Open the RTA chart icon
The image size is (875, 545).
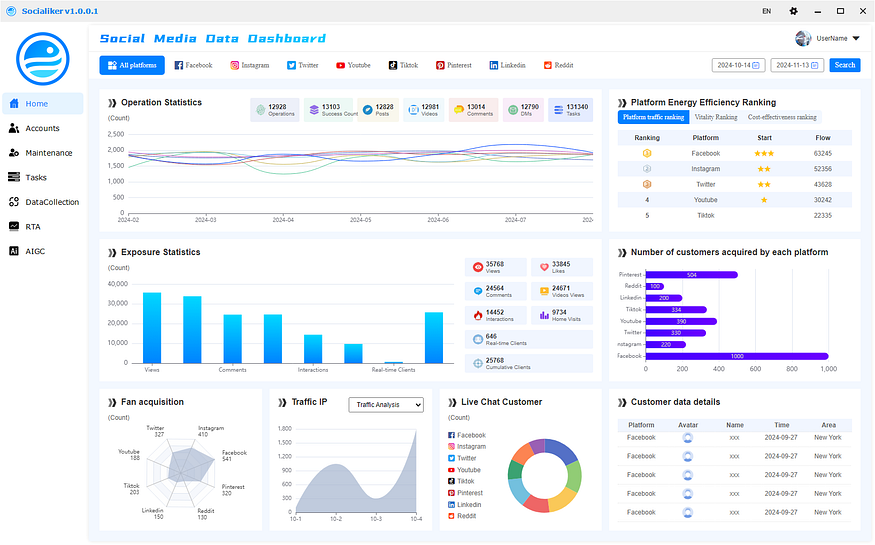[x=14, y=226]
